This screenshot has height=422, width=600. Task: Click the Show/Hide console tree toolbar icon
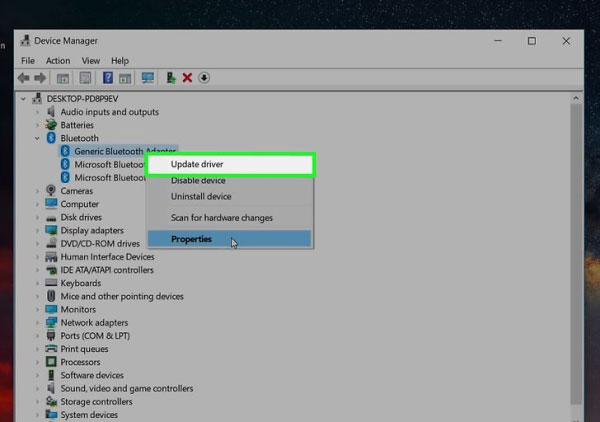63,78
